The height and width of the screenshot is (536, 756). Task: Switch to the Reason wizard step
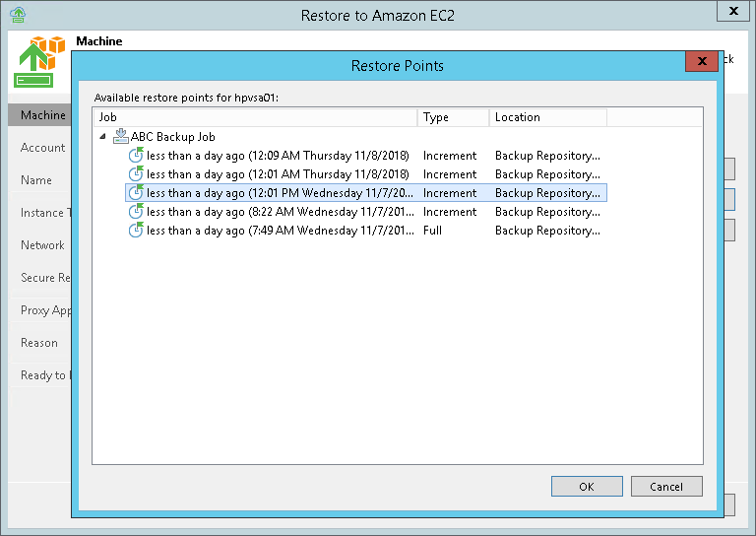click(x=39, y=343)
